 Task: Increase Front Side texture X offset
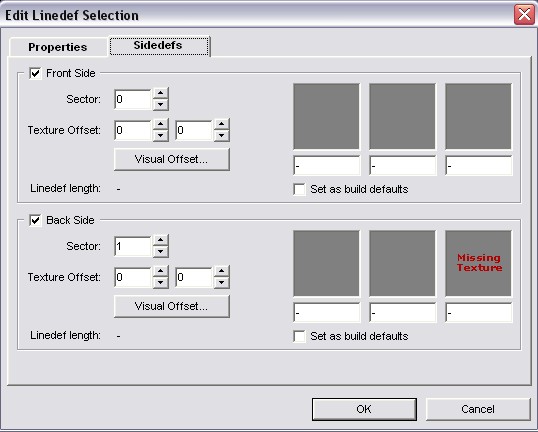pyautogui.click(x=161, y=124)
